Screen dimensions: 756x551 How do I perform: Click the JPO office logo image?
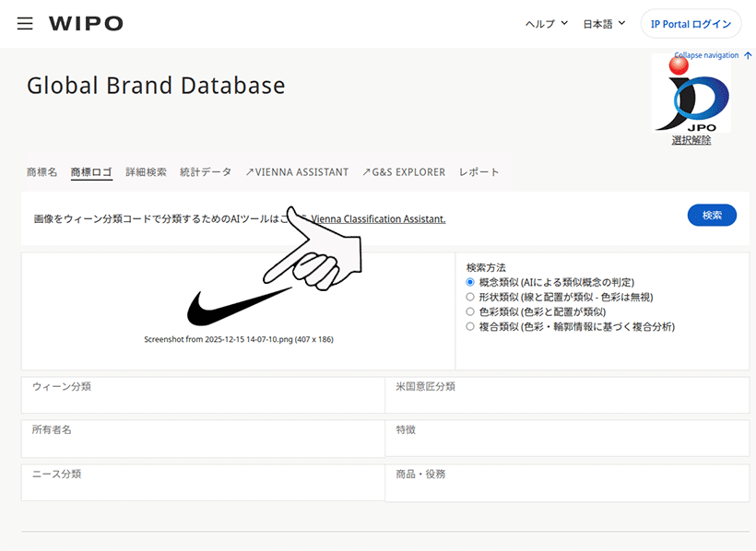[x=691, y=93]
